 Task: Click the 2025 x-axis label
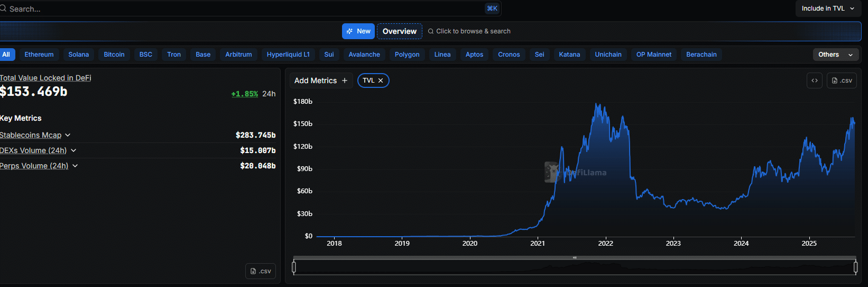pyautogui.click(x=809, y=244)
